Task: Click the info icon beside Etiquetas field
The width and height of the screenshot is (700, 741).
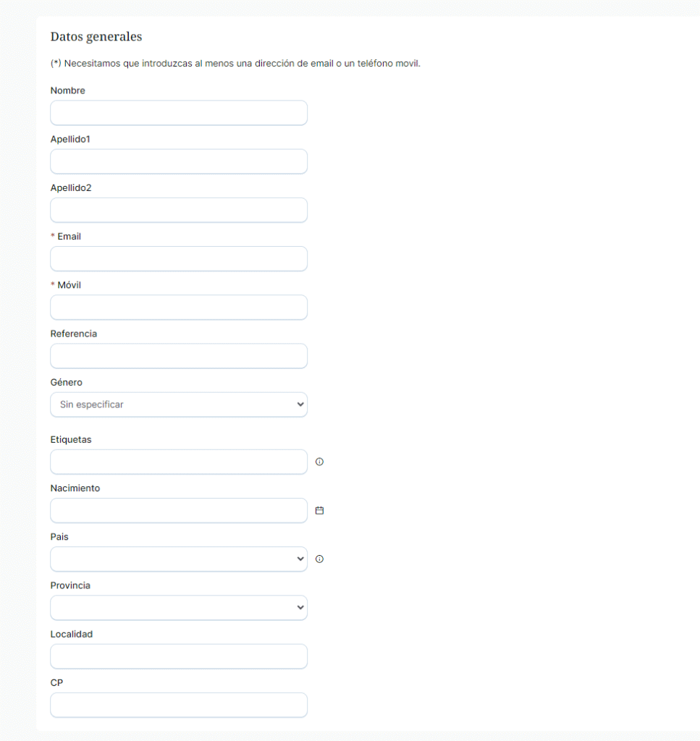Action: 320,462
